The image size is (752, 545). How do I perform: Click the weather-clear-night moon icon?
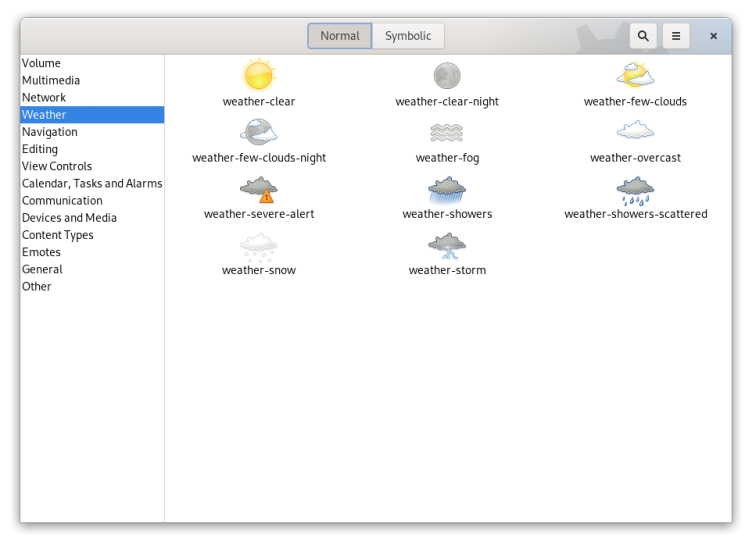coord(447,76)
